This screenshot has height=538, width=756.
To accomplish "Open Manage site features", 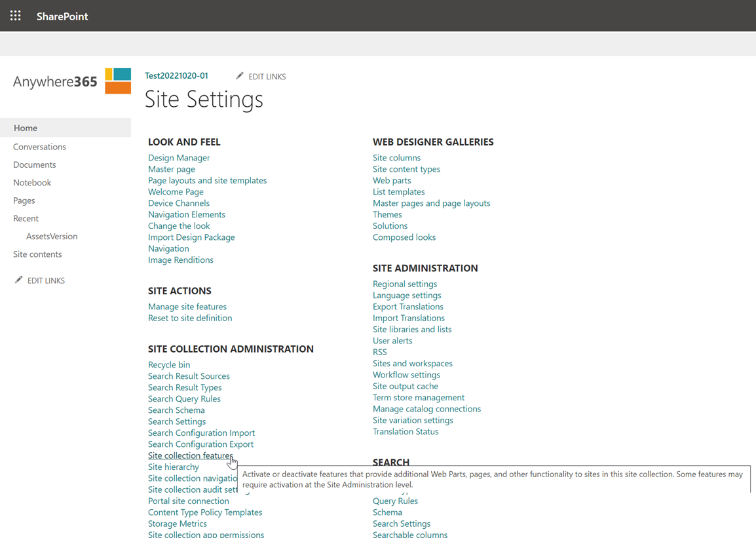I will [187, 307].
